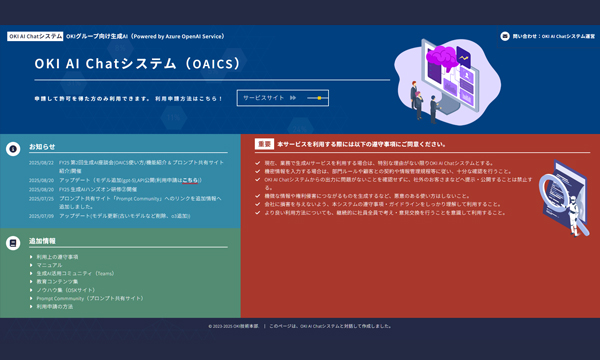
Task: Click the rule about 権利侵害につながるもの
Action: [x=367, y=196]
